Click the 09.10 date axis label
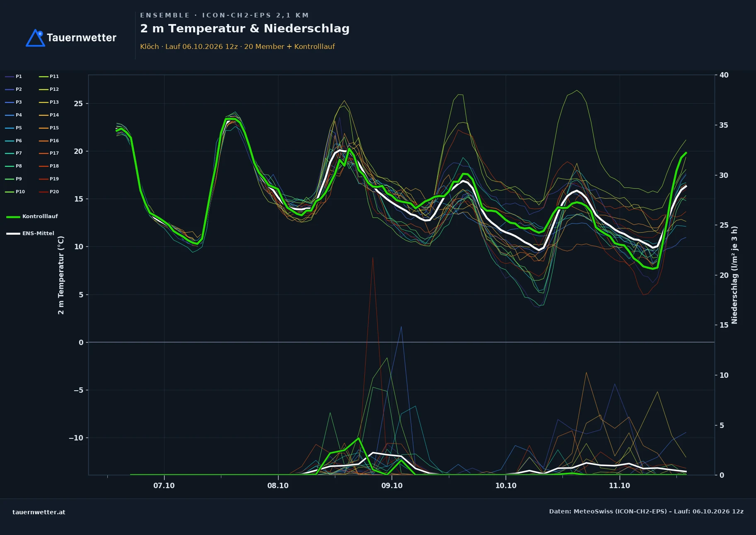Image resolution: width=756 pixels, height=535 pixels. click(392, 486)
